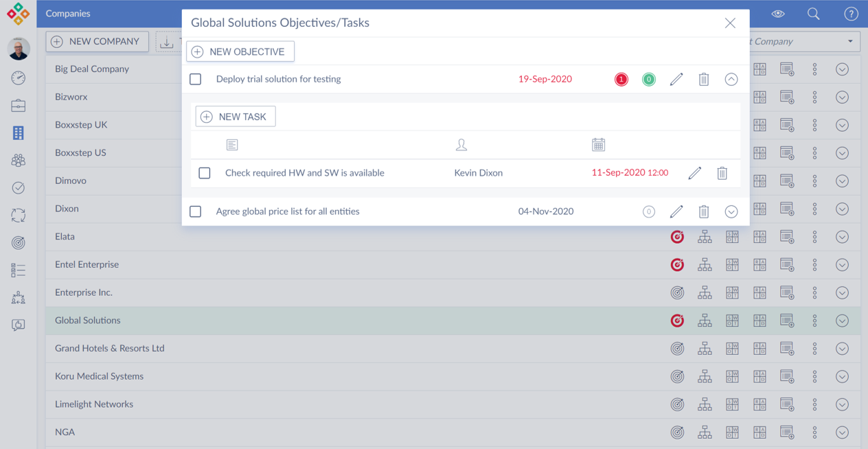868x449 pixels.
Task: Mark Agree global price list checkbox
Action: point(196,212)
